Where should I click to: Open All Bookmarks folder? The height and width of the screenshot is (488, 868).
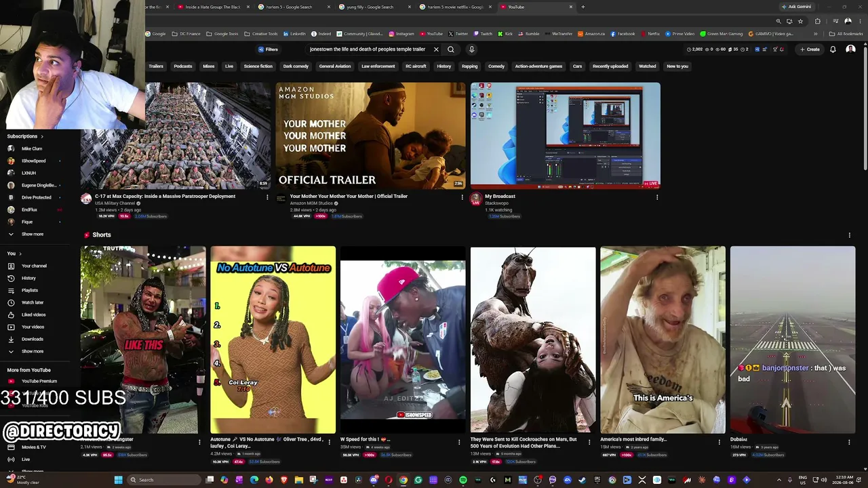[846, 34]
